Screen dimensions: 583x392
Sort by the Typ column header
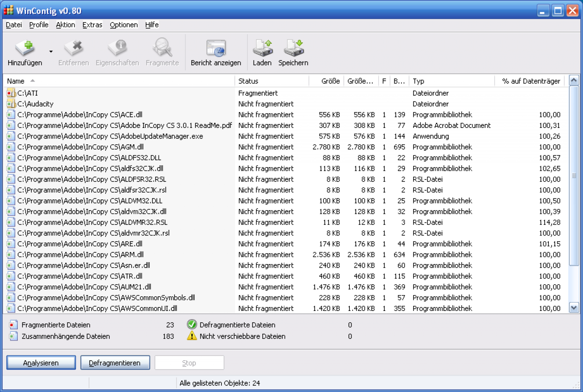(x=452, y=81)
